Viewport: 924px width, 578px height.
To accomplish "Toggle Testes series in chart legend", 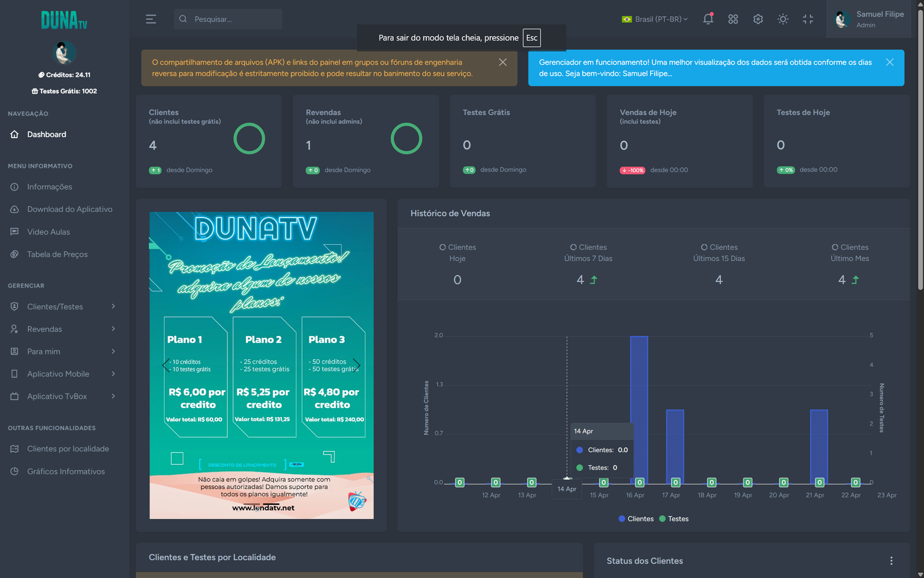I will (x=674, y=519).
